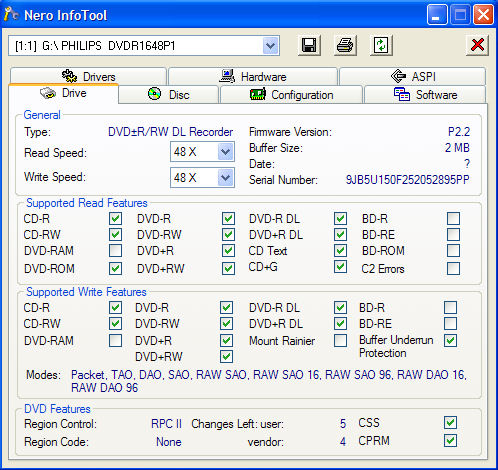Expand the Write Speed dropdown
Image resolution: width=498 pixels, height=470 pixels.
(x=226, y=177)
